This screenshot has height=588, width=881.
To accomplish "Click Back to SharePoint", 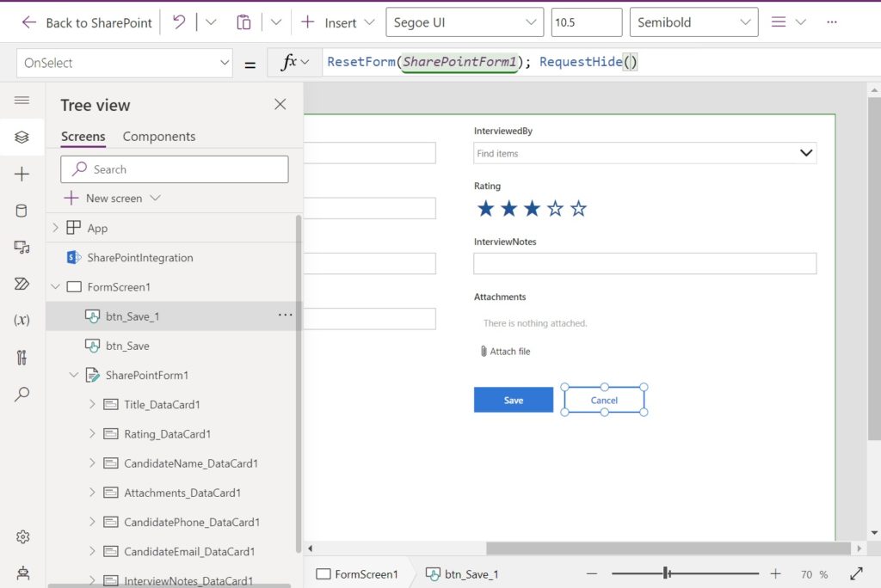I will pyautogui.click(x=87, y=22).
